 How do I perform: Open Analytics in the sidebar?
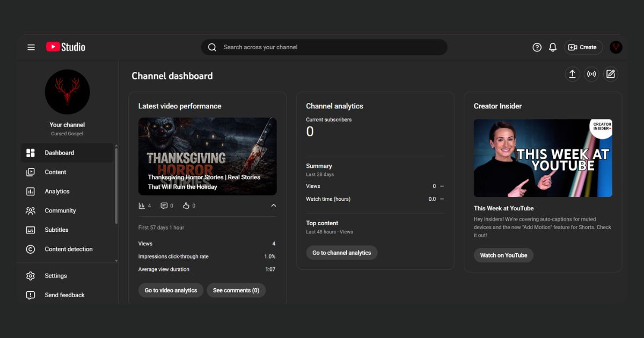point(67,192)
